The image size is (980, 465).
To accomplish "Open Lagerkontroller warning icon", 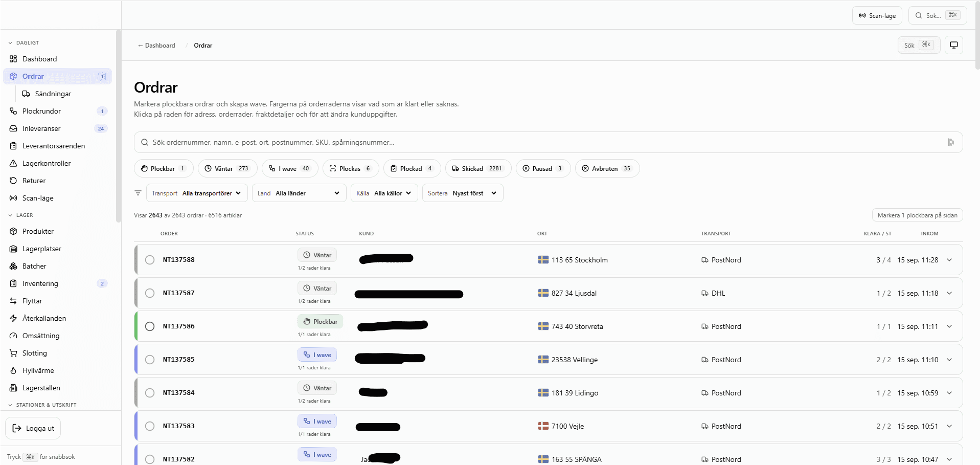I will 13,163.
